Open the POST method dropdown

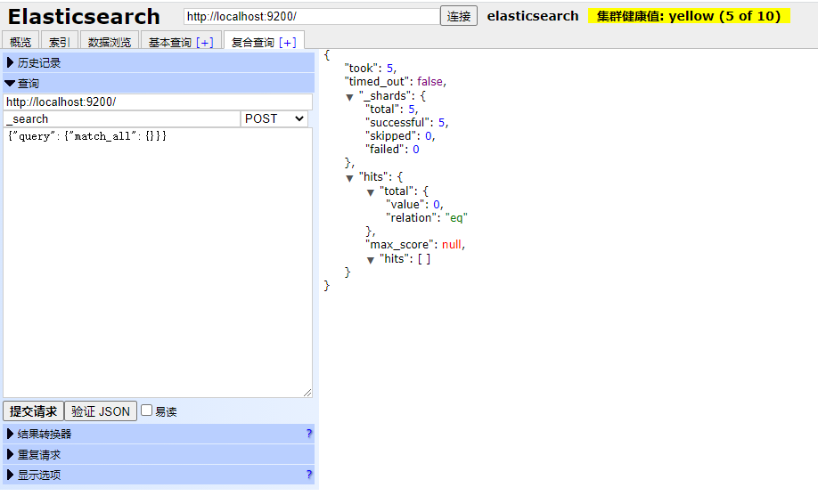(x=274, y=118)
